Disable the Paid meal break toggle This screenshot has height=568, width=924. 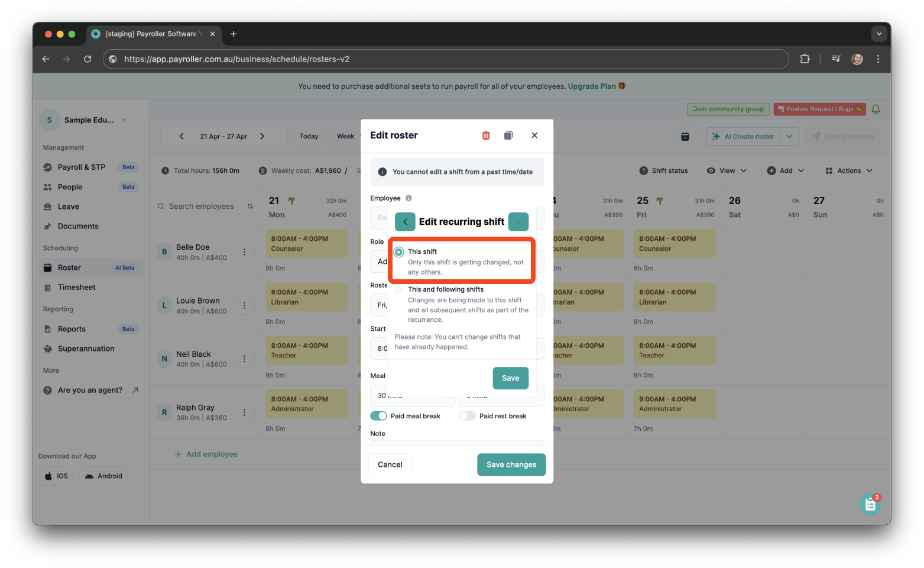point(378,415)
